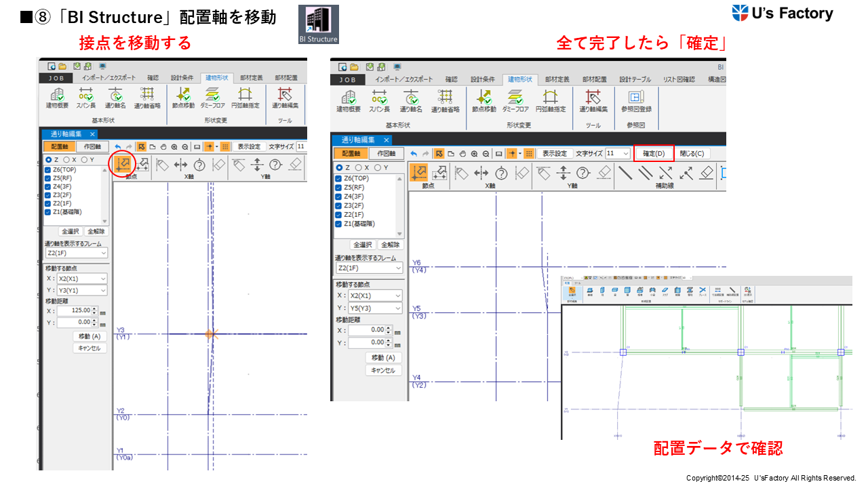Open the 文字サイズ dropdown showing 11
The height and width of the screenshot is (488, 868).
click(x=618, y=154)
